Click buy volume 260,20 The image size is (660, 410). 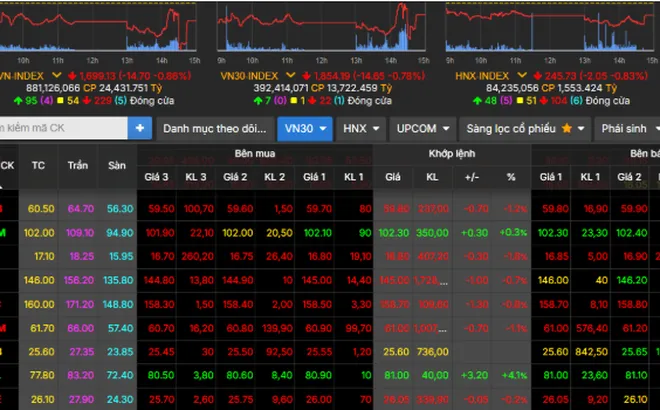tap(197, 256)
